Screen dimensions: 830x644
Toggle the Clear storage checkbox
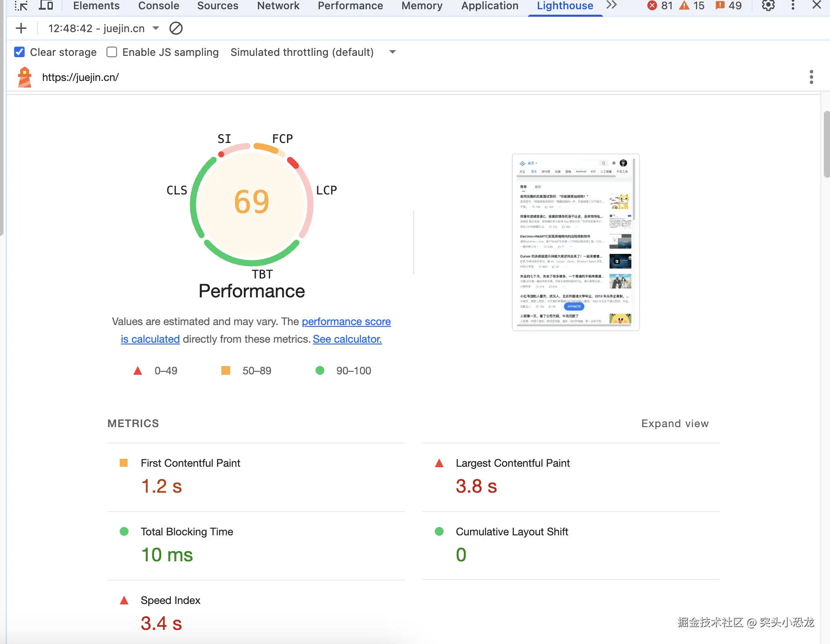click(x=19, y=52)
